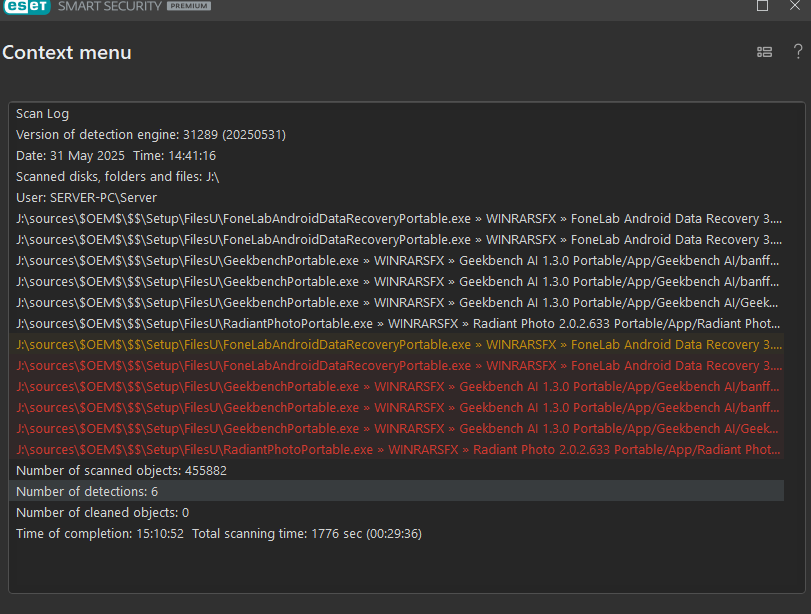811x614 pixels.
Task: Select the white GeekbenchPortable row ending in "Geek..."
Action: (396, 303)
